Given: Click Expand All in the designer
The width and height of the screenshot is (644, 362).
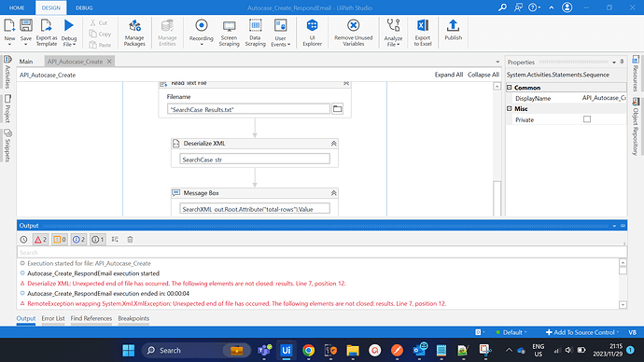Looking at the screenshot, I should (x=449, y=75).
